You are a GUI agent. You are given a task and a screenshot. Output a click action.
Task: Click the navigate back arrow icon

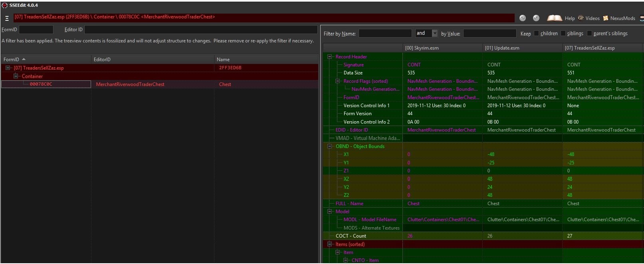click(523, 18)
